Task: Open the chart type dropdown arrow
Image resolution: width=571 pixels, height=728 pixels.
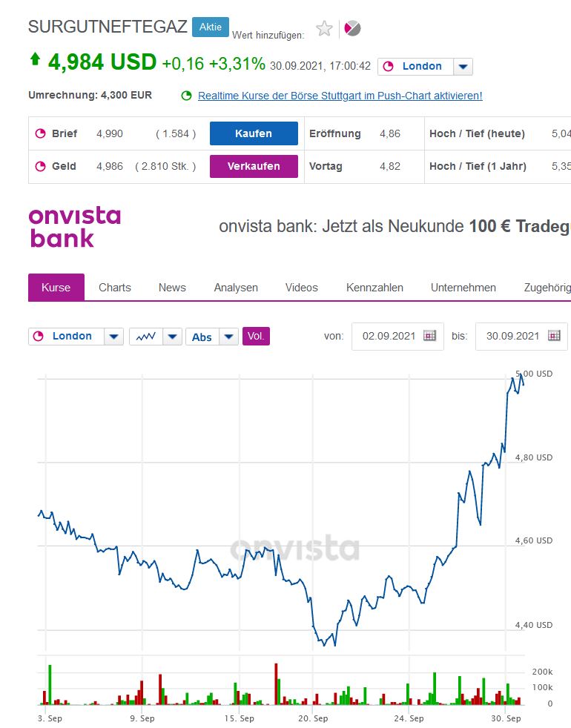Action: click(x=172, y=337)
